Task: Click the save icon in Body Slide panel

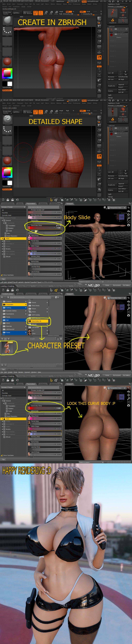Action: point(13,200)
